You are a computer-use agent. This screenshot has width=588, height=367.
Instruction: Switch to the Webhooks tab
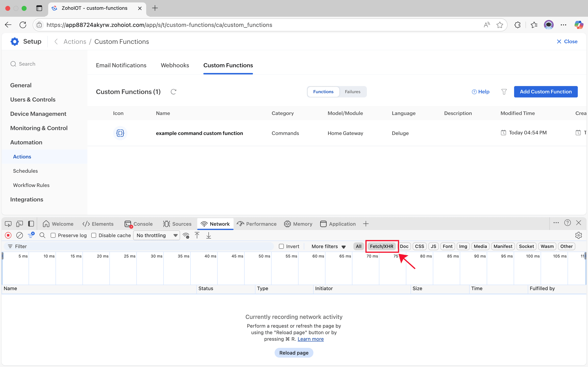point(175,65)
